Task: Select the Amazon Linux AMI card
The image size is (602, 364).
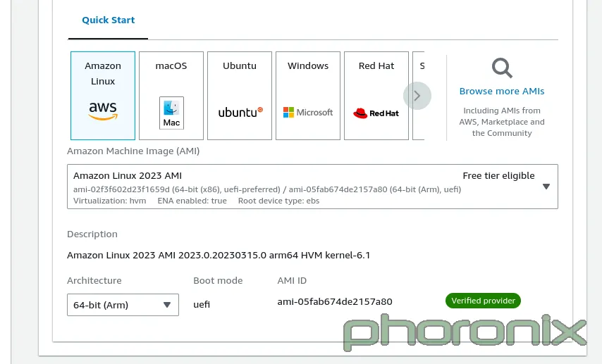Action: click(103, 96)
